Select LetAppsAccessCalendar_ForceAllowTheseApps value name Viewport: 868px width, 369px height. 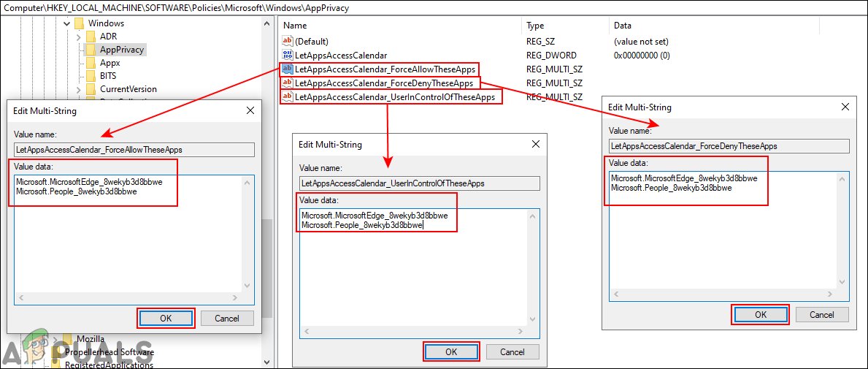tap(386, 69)
